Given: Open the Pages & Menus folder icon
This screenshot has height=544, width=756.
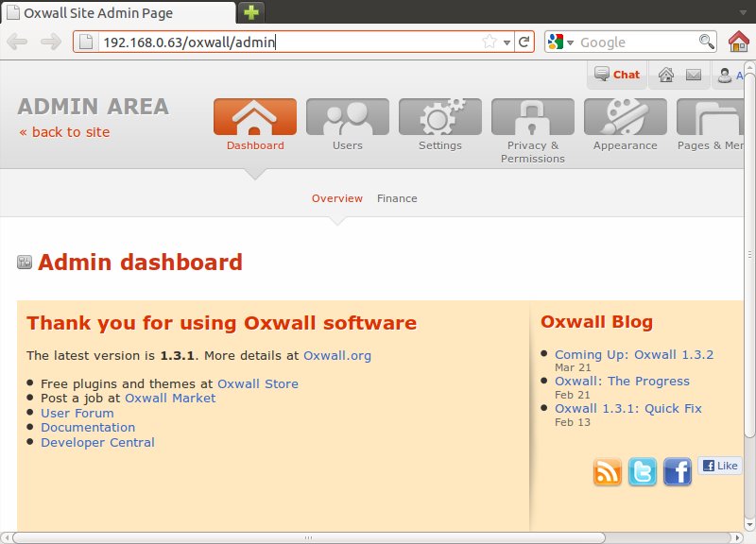Looking at the screenshot, I should tap(711, 116).
